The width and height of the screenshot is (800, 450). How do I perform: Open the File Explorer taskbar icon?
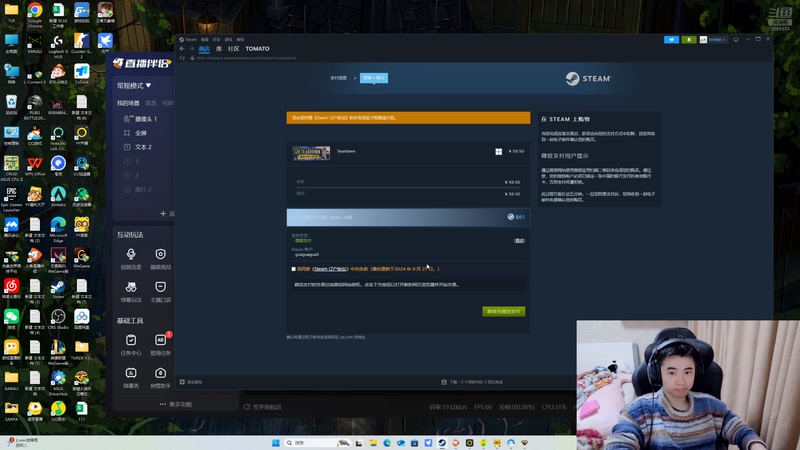pos(373,443)
